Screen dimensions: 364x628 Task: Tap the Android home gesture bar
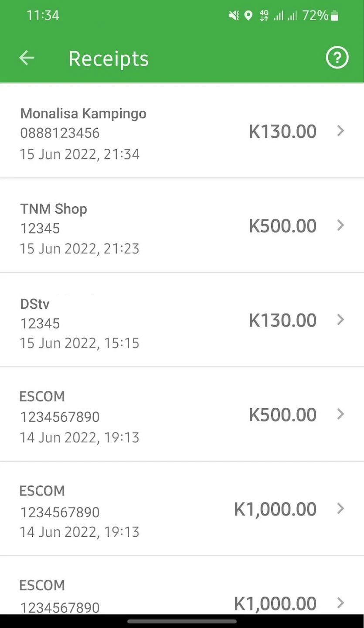tap(182, 621)
